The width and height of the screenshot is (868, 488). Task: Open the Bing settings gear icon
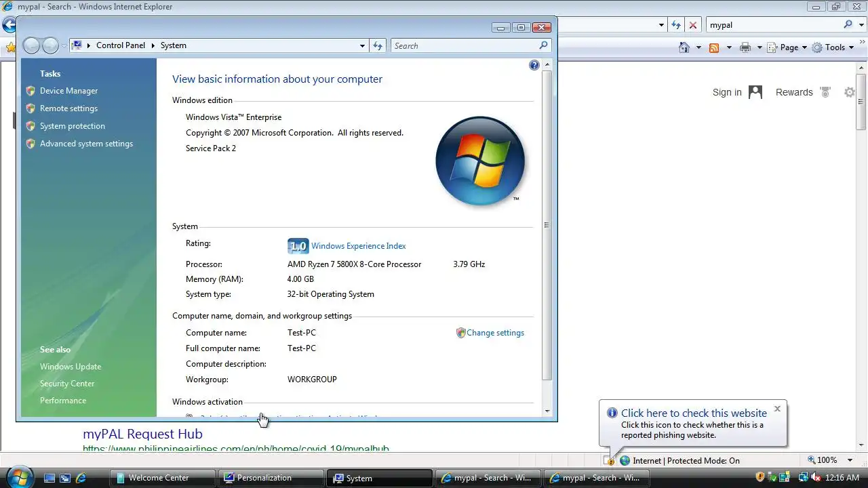point(850,92)
